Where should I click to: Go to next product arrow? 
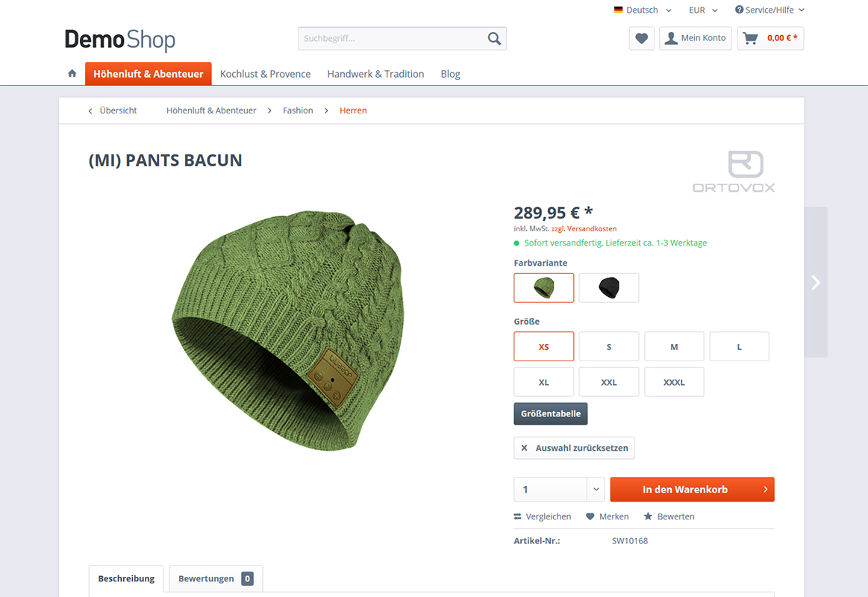point(816,282)
